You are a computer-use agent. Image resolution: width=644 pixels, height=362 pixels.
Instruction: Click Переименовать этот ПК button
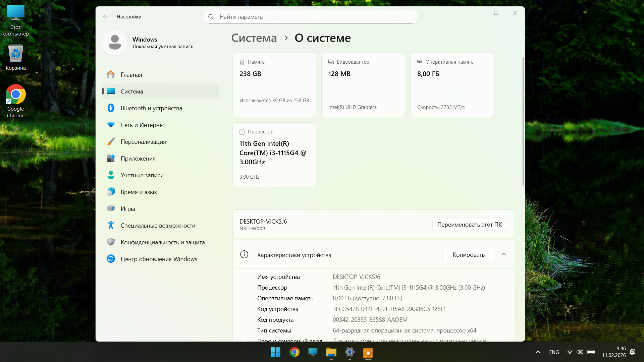click(469, 225)
